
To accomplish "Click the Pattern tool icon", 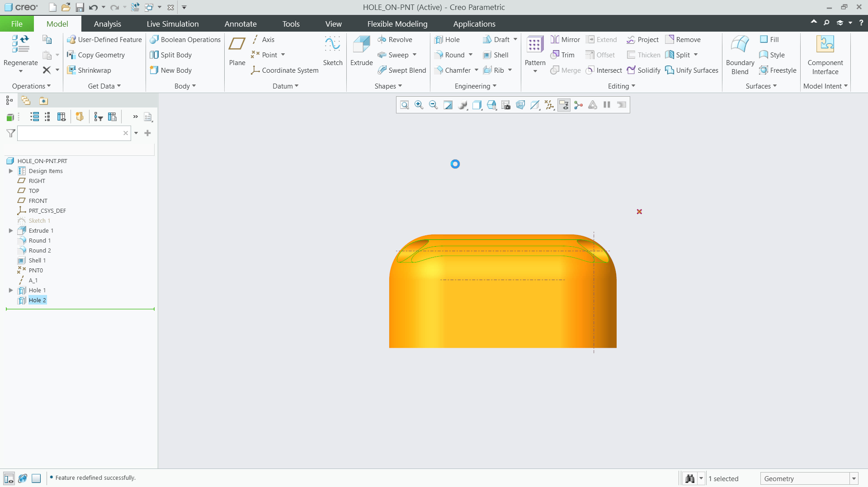I will (535, 44).
